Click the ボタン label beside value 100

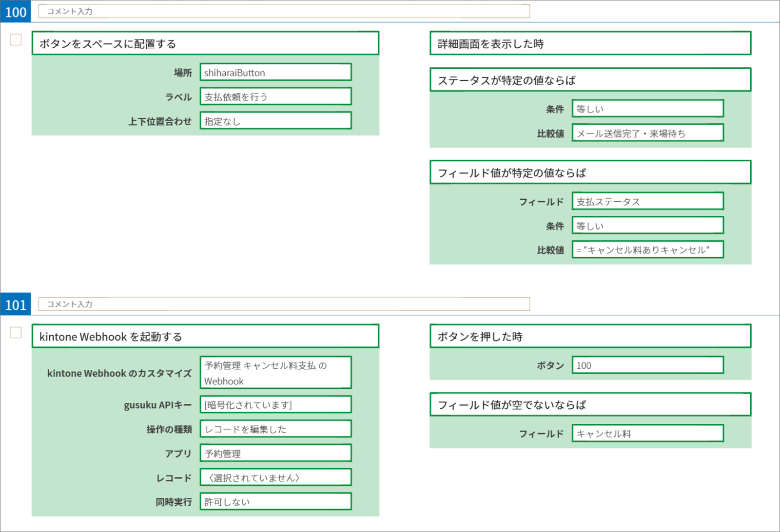(x=550, y=365)
